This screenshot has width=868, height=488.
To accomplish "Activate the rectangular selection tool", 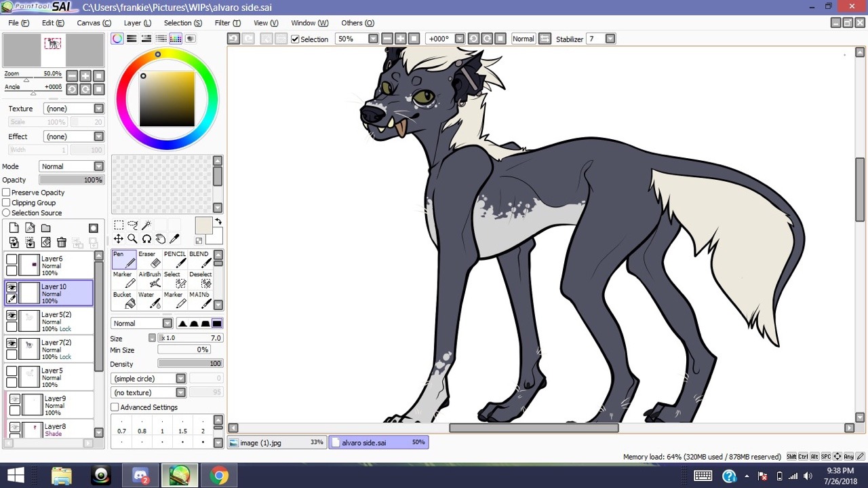I will point(119,225).
